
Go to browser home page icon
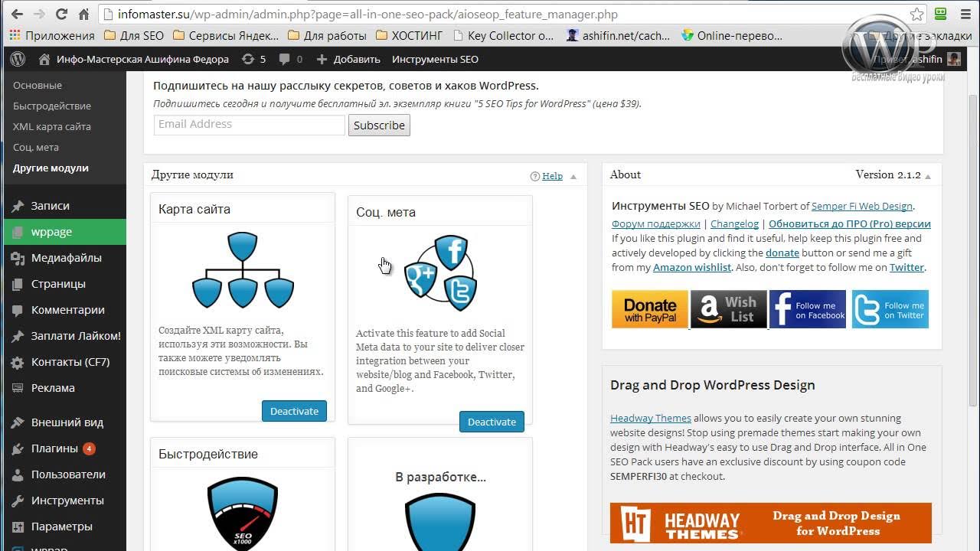pyautogui.click(x=83, y=15)
